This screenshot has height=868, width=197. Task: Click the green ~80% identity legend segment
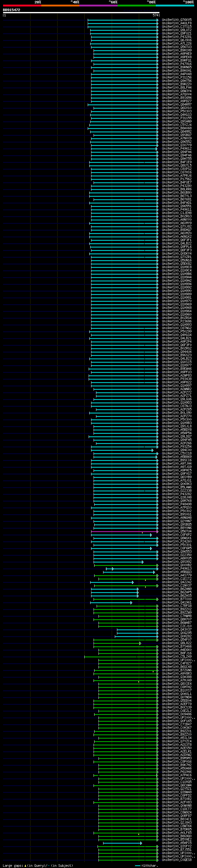click(137, 6)
